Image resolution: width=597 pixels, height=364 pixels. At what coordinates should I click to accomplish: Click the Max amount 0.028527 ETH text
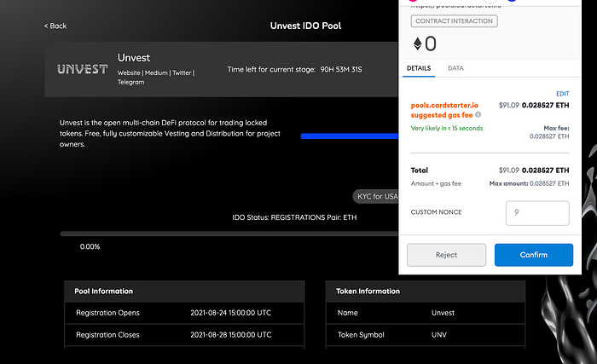click(530, 183)
